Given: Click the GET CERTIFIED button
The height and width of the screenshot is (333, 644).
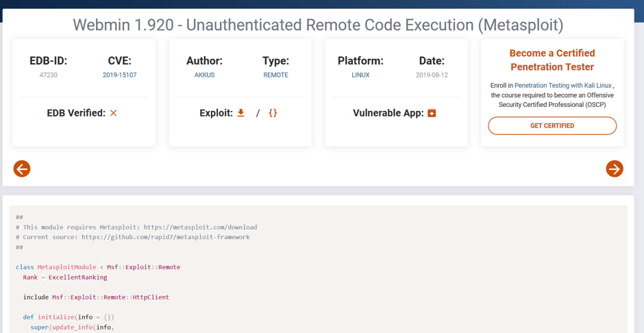Looking at the screenshot, I should (552, 125).
